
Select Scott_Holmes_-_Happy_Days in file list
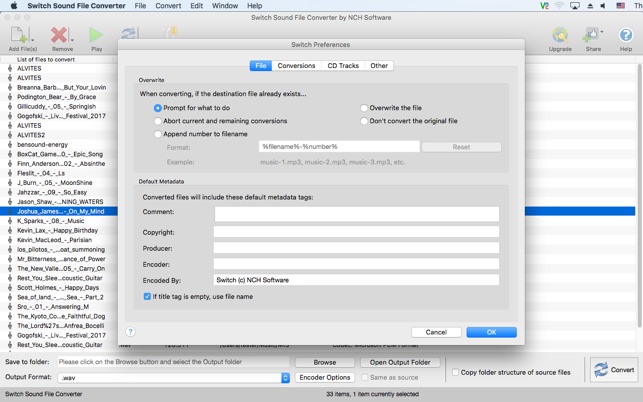point(58,288)
